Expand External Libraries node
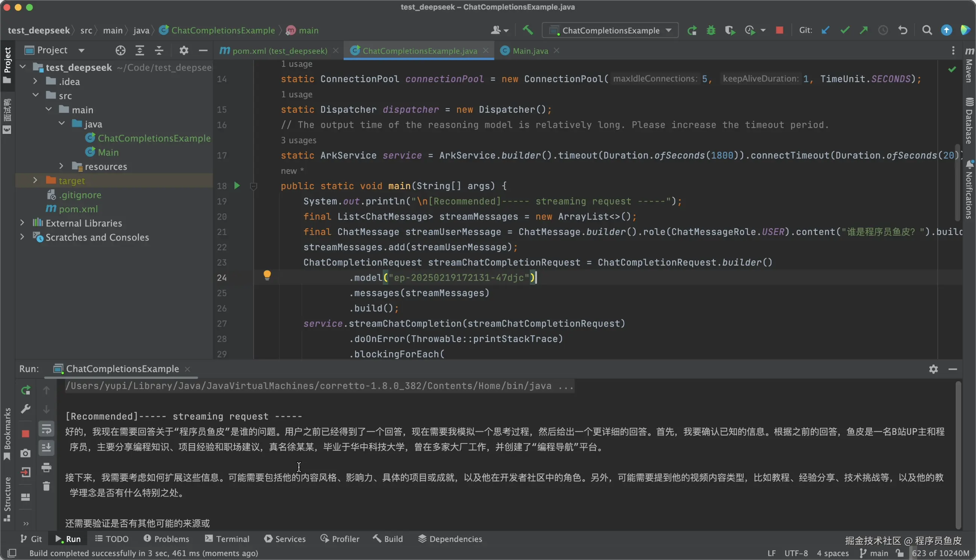The image size is (976, 560). [x=22, y=223]
